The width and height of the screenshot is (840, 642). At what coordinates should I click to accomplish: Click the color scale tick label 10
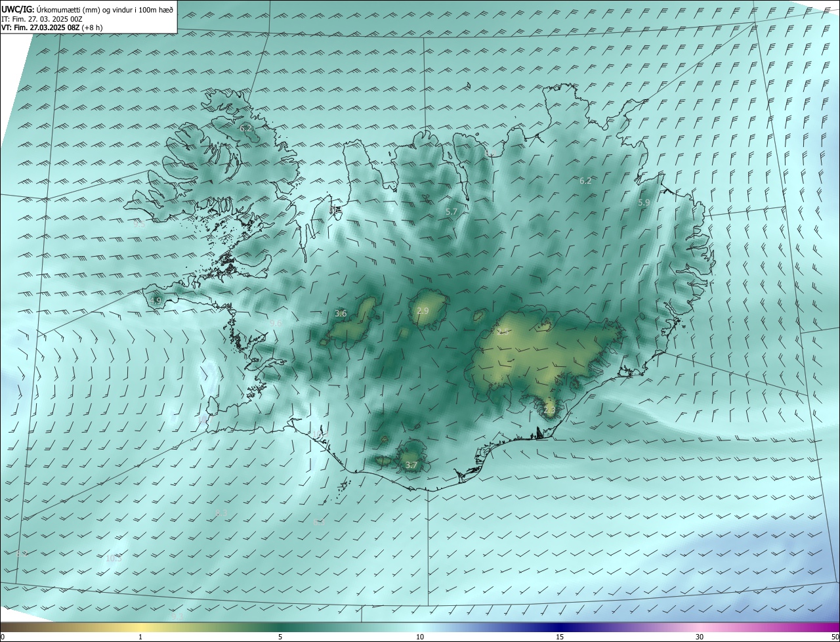pyautogui.click(x=420, y=637)
